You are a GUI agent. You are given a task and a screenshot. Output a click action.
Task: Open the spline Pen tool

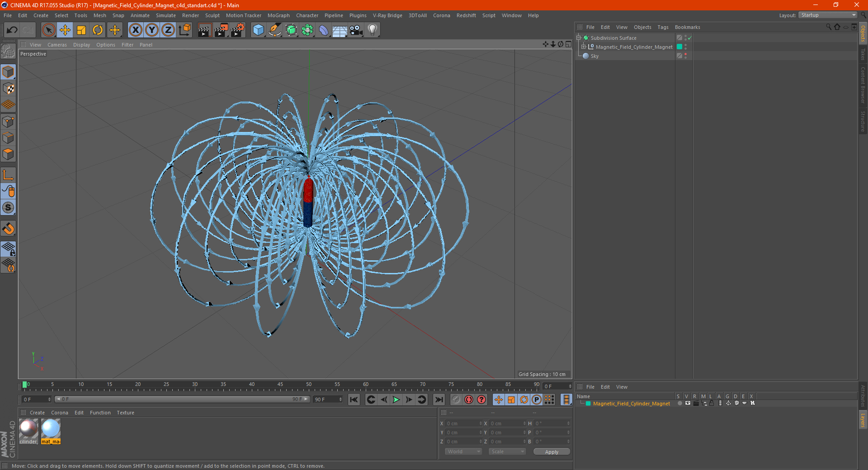point(275,30)
